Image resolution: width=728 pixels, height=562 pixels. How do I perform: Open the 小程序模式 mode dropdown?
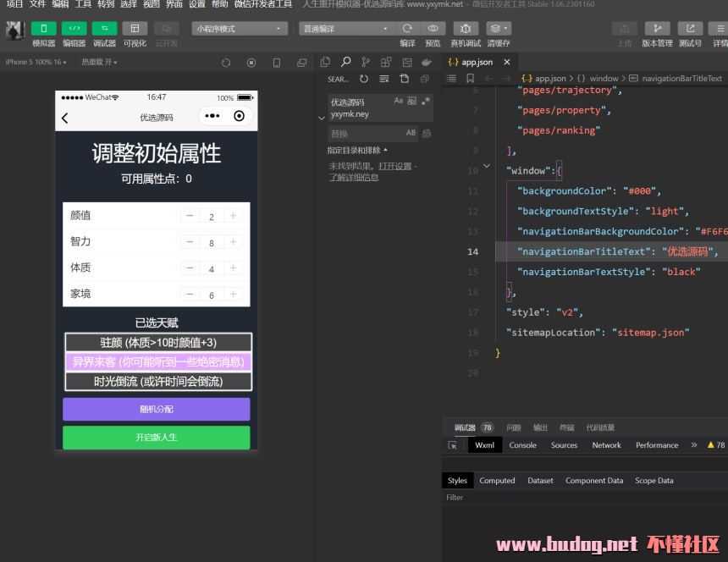click(x=240, y=29)
